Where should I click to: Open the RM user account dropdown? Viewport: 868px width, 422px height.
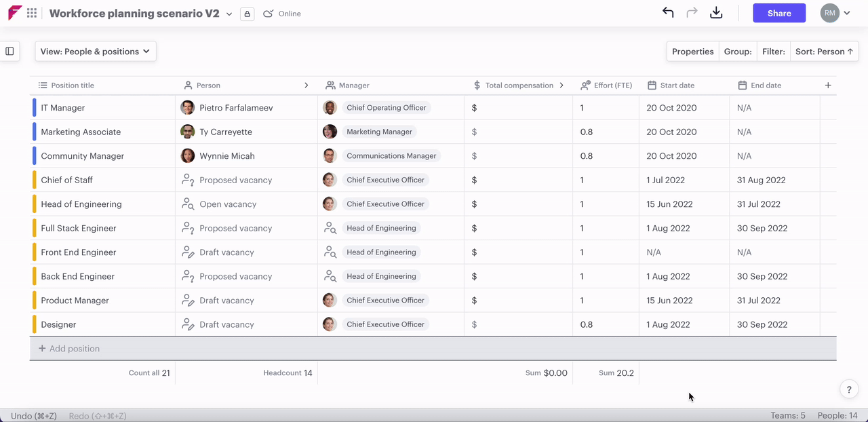point(835,13)
